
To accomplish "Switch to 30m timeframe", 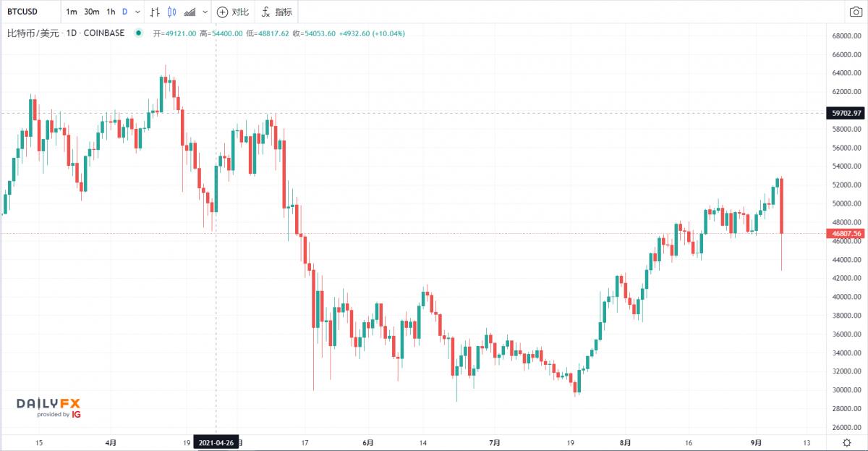I will (92, 12).
